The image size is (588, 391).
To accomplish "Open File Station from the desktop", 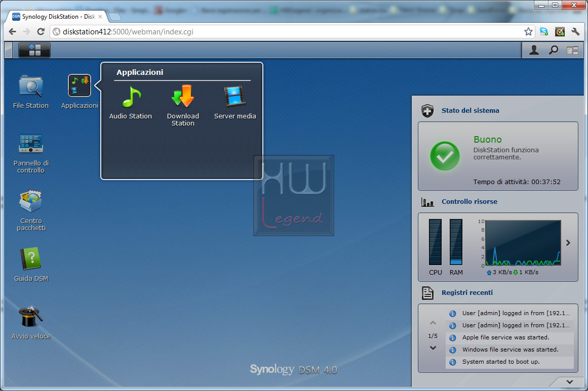I will (31, 92).
